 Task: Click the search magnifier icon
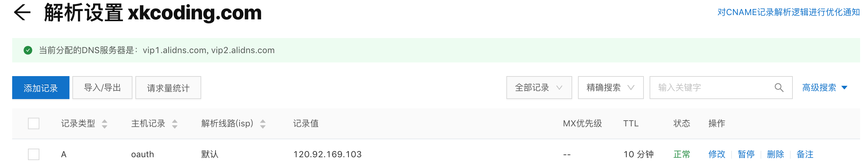point(779,88)
